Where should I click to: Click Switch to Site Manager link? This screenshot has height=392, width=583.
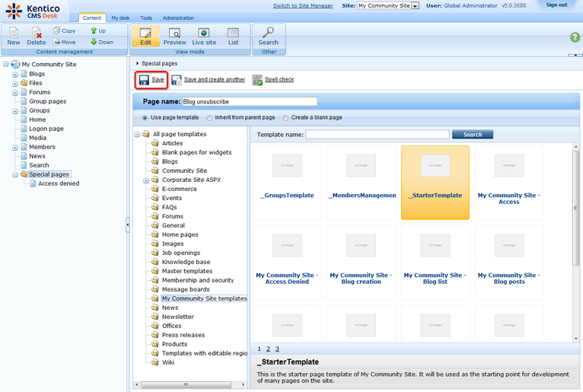pos(303,5)
